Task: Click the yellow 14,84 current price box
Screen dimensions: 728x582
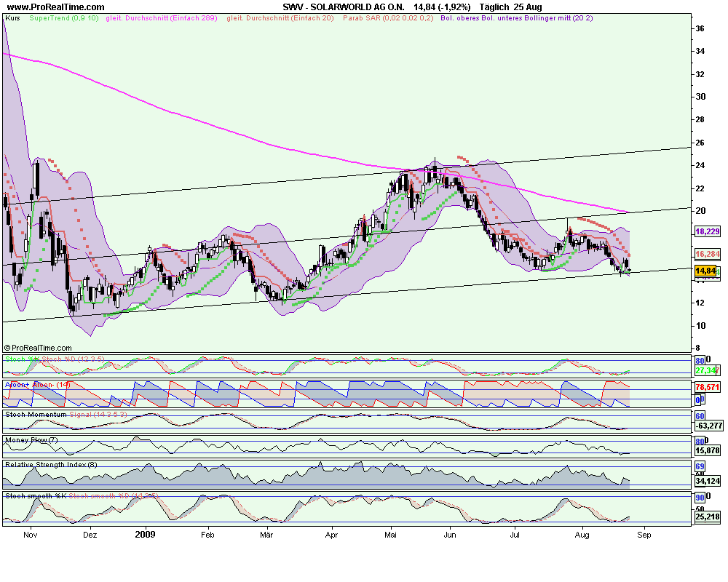Action: 705,271
